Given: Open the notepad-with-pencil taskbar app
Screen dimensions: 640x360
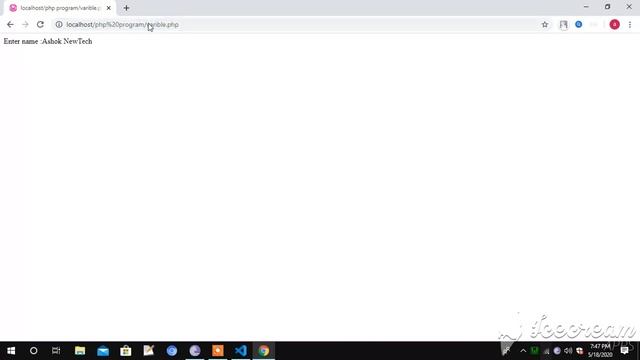Looking at the screenshot, I should tap(149, 351).
